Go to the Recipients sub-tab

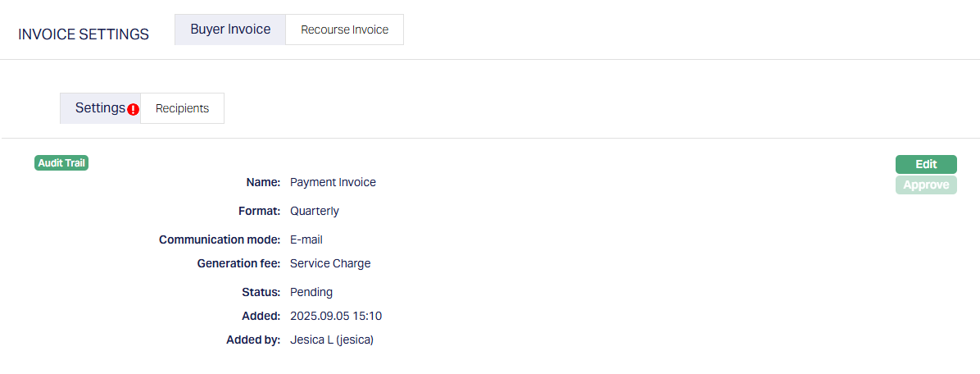pos(182,108)
